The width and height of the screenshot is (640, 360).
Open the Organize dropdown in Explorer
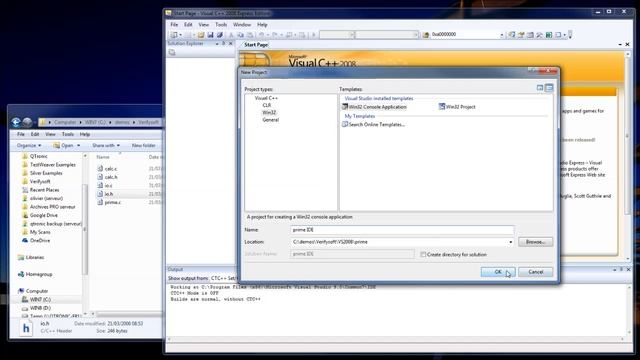coord(29,146)
